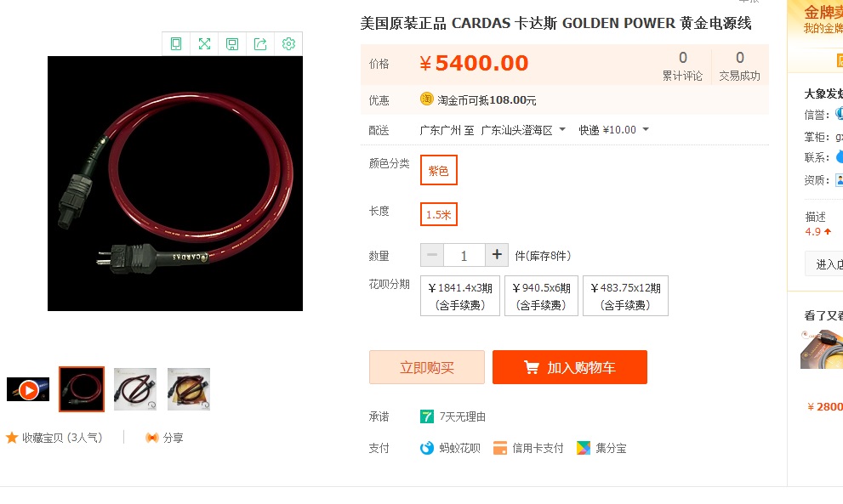Click the mobile device icon above product image
This screenshot has height=504, width=843.
[x=176, y=43]
